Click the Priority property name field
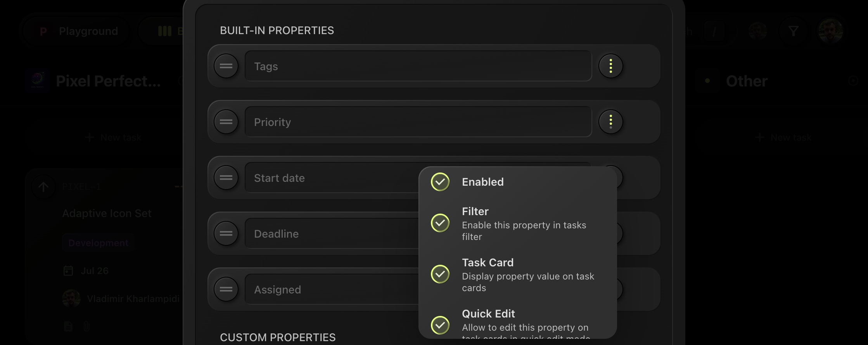This screenshot has height=345, width=868. (418, 122)
